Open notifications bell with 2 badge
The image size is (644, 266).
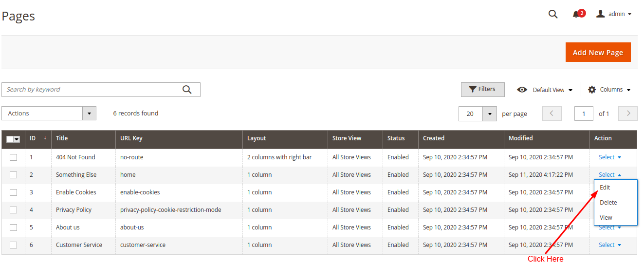tap(578, 14)
